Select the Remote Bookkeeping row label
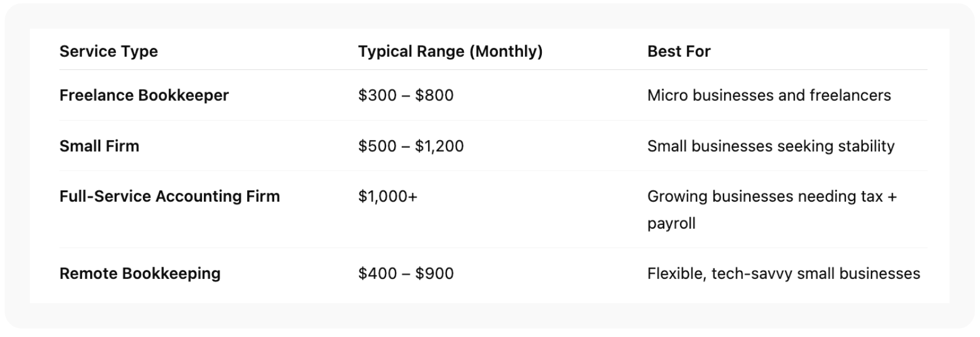The height and width of the screenshot is (337, 980). tap(139, 274)
